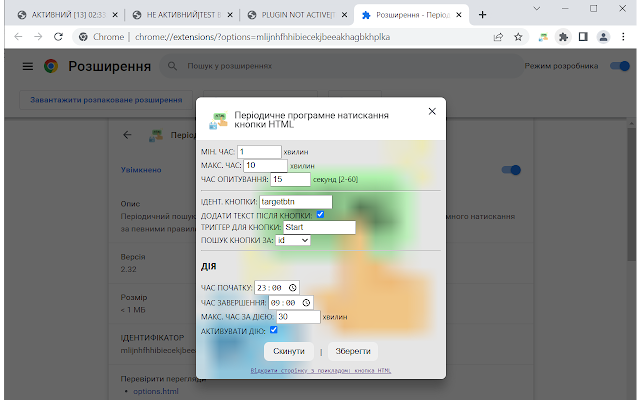Click the 'ЧАС ОПИТУВАННЯ' input field
640x400 pixels.
click(x=291, y=179)
